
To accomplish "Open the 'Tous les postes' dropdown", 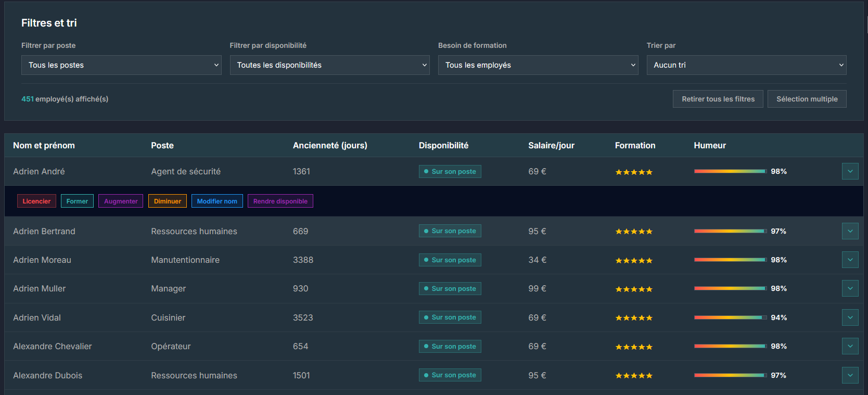I will coord(121,65).
